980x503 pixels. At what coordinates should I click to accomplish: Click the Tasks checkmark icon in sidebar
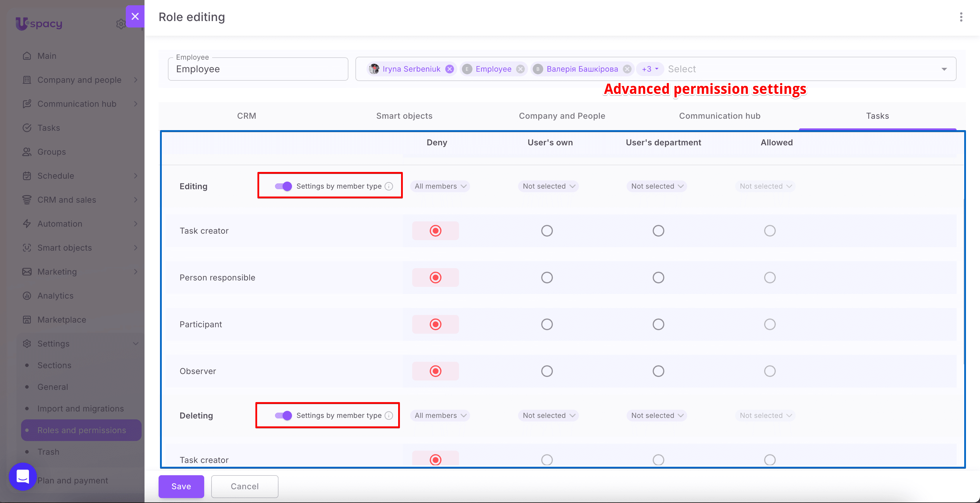(x=27, y=128)
